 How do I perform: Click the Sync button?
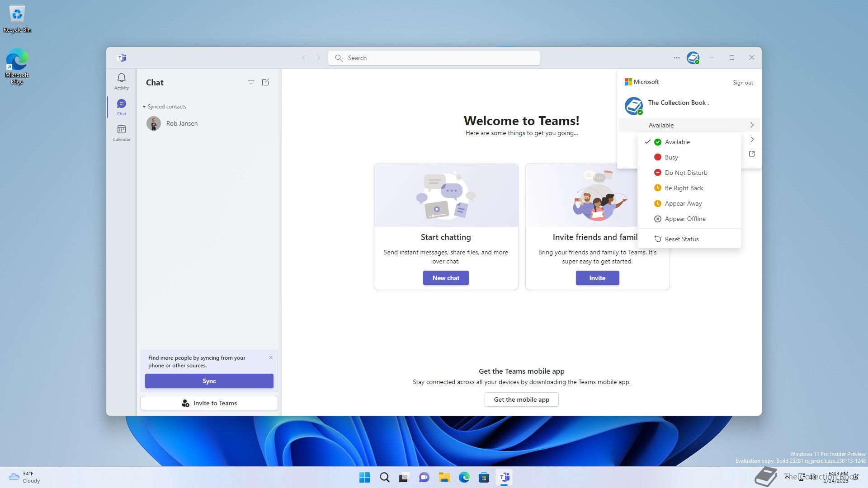[x=209, y=381]
